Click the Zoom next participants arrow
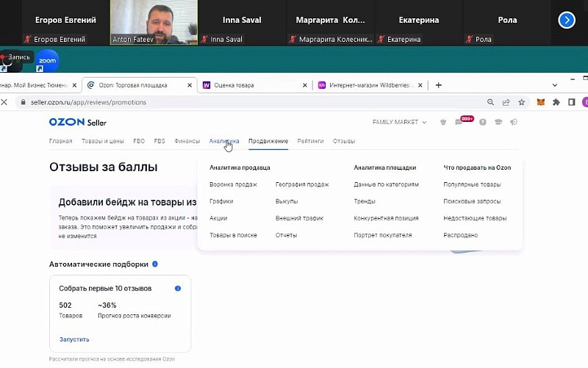 point(566,21)
